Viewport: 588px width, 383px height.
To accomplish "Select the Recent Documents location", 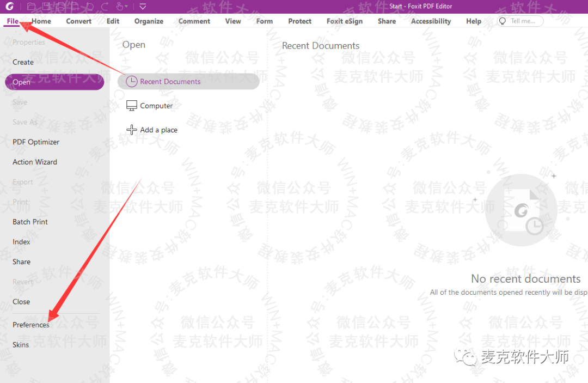I will (x=188, y=81).
